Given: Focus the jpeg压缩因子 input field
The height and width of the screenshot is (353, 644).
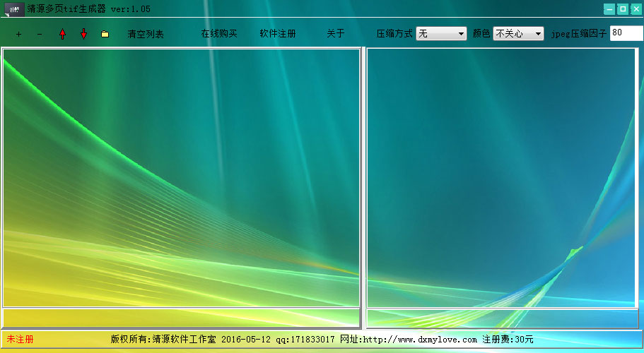Looking at the screenshot, I should (x=627, y=33).
